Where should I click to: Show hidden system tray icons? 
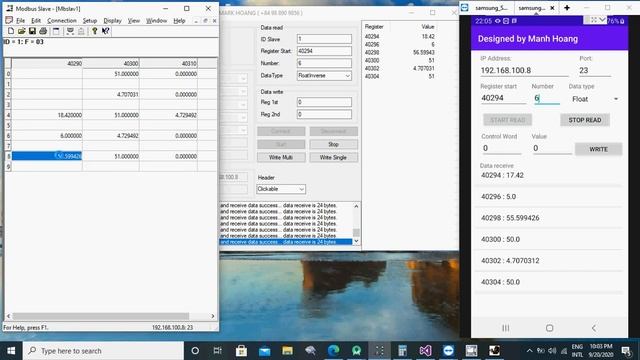point(529,351)
